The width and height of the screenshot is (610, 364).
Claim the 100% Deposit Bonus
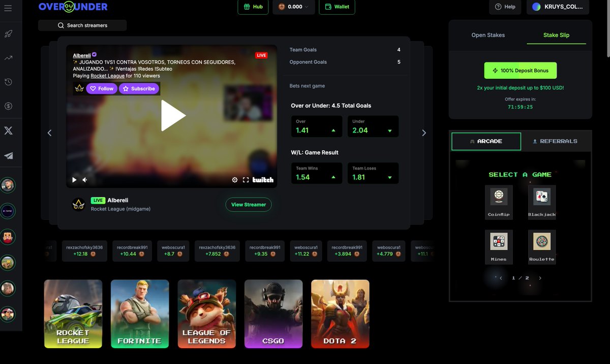click(521, 71)
